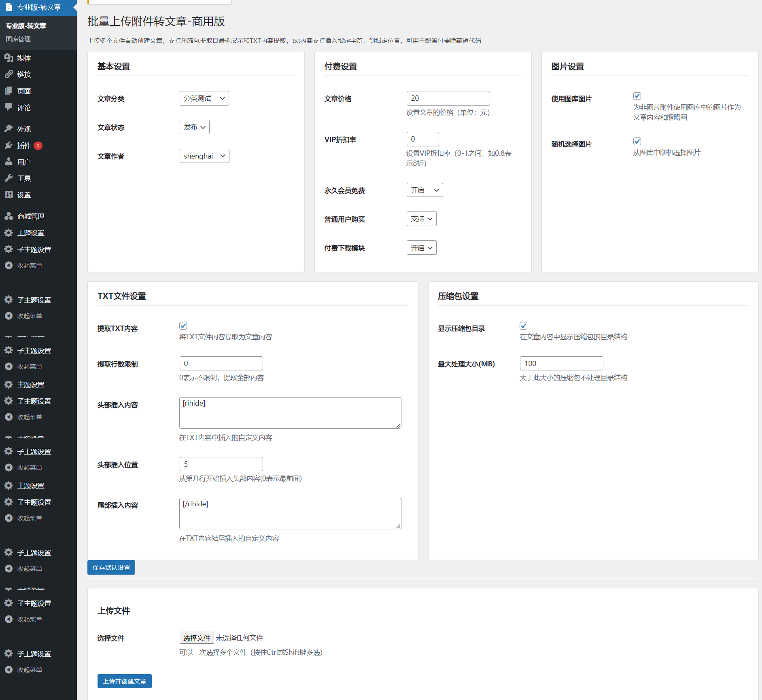Screen dimensions: 762x700
Task: Open 图库管理 submenu item
Action: (18, 39)
